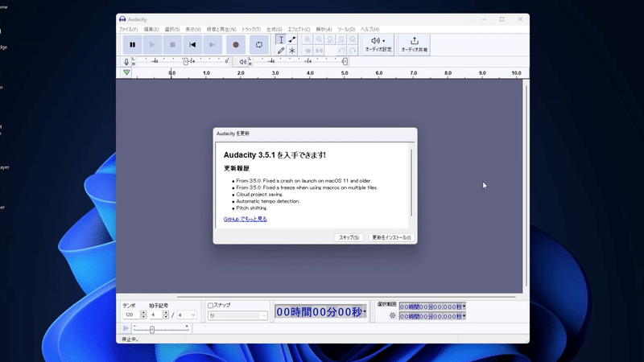
Task: Enable the スナップ snap checkbox
Action: click(210, 306)
